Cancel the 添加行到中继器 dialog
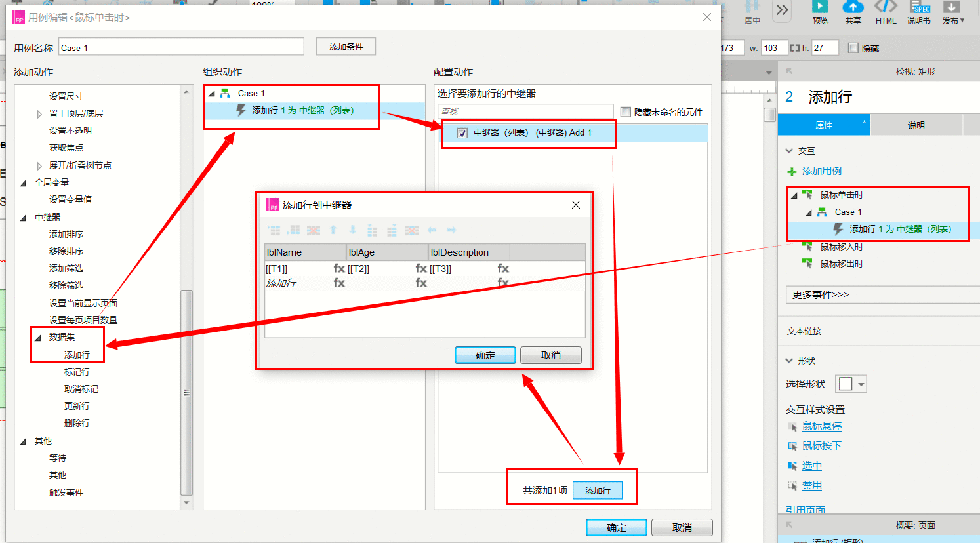980x543 pixels. (x=551, y=355)
